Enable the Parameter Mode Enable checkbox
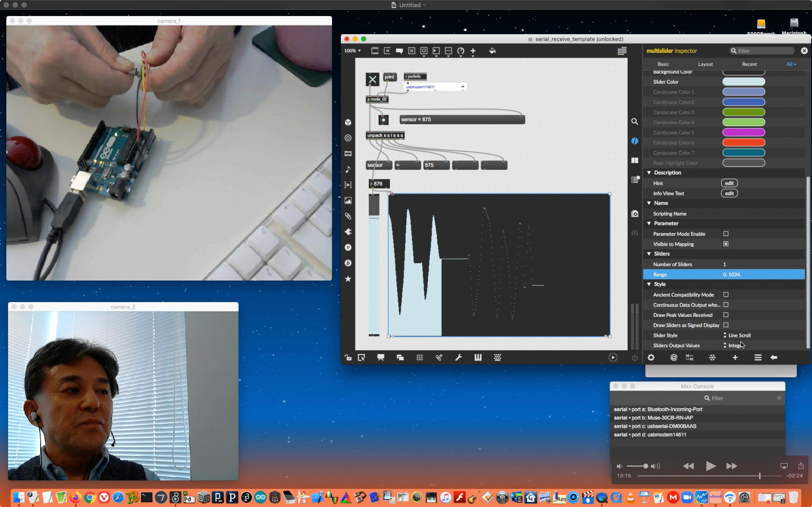The image size is (812, 507). [726, 234]
